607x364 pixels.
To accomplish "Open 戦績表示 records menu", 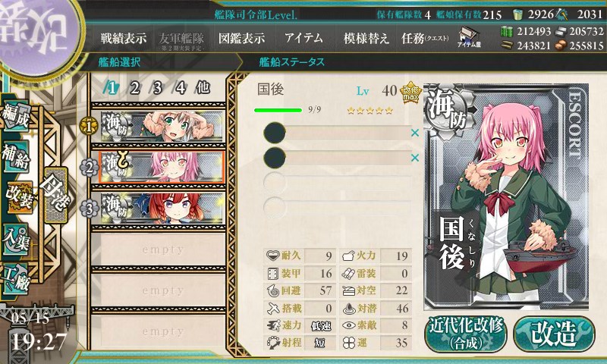I will tap(124, 38).
